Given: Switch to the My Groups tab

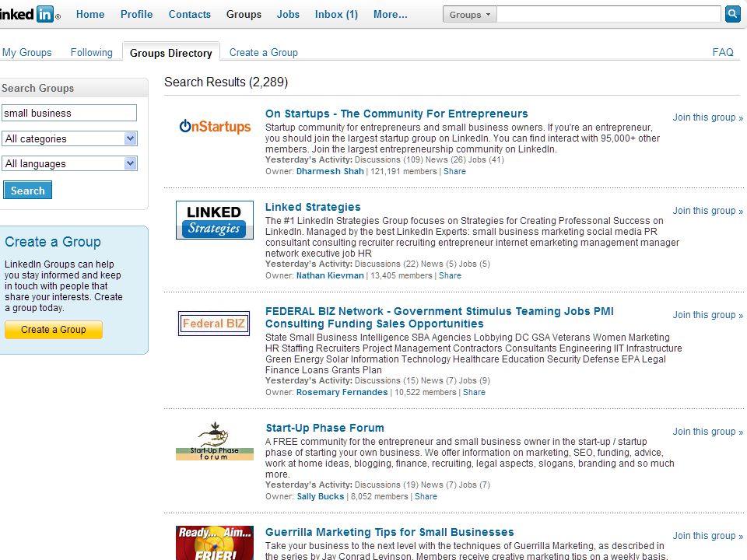Looking at the screenshot, I should click(26, 52).
